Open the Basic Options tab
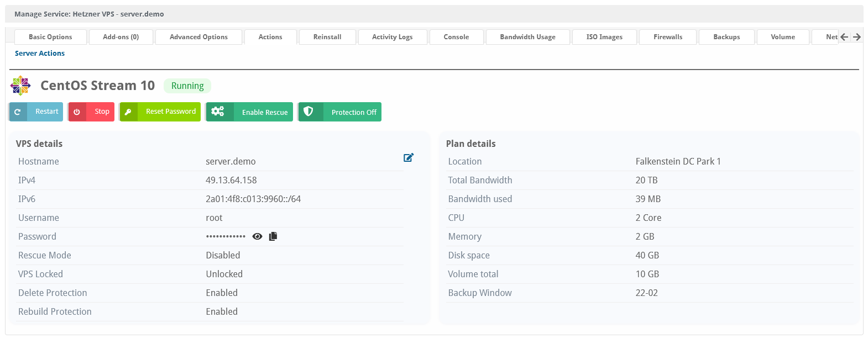This screenshot has height=349, width=868. [50, 37]
